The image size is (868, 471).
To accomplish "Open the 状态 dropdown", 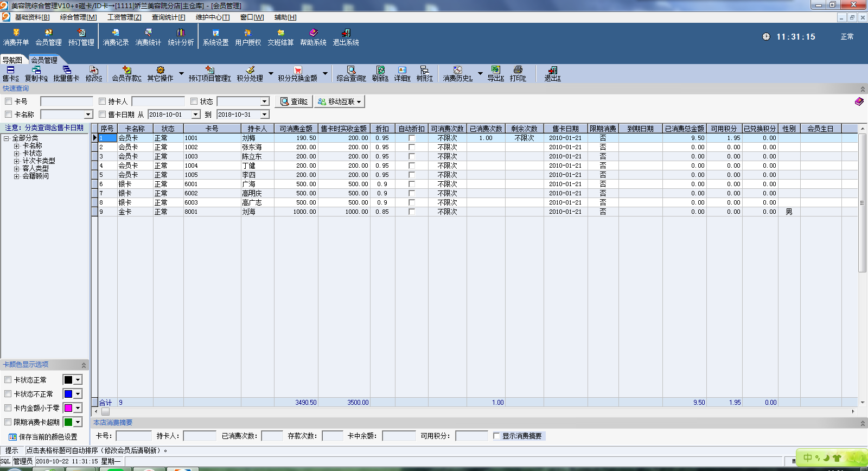I will (x=265, y=101).
